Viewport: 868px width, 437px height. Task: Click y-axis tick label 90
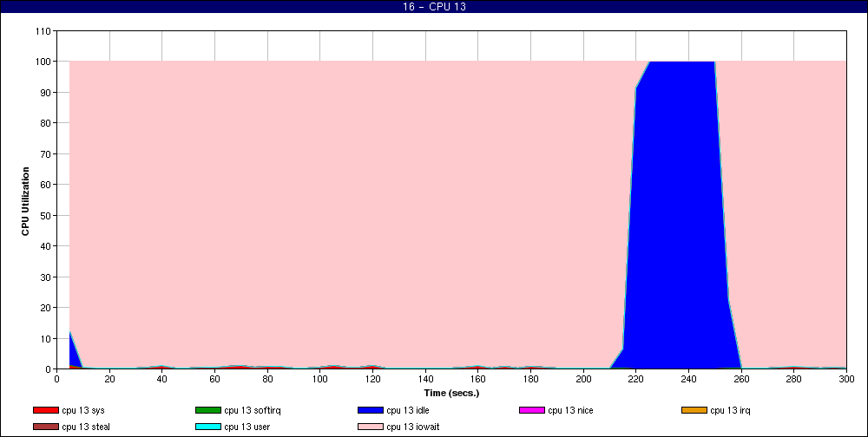pyautogui.click(x=46, y=93)
